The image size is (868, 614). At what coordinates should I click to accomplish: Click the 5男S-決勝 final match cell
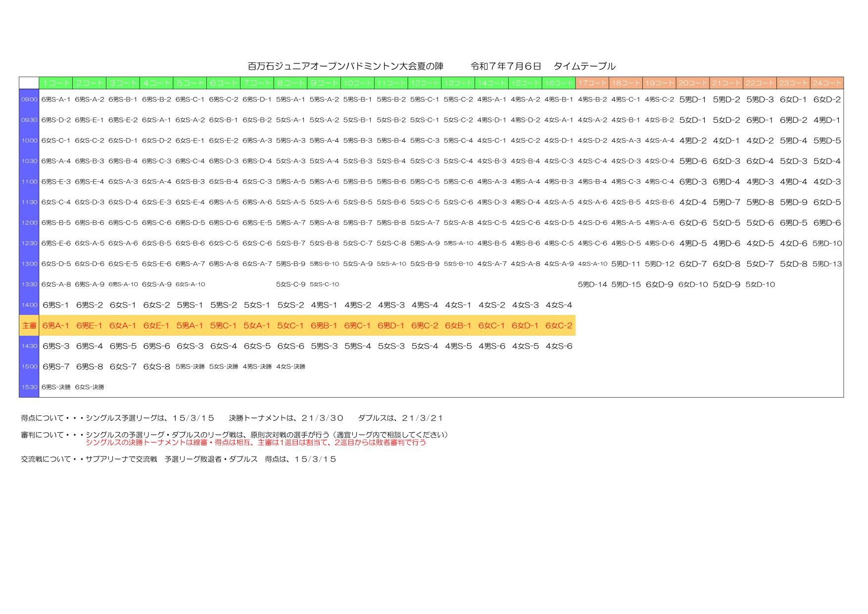click(190, 367)
